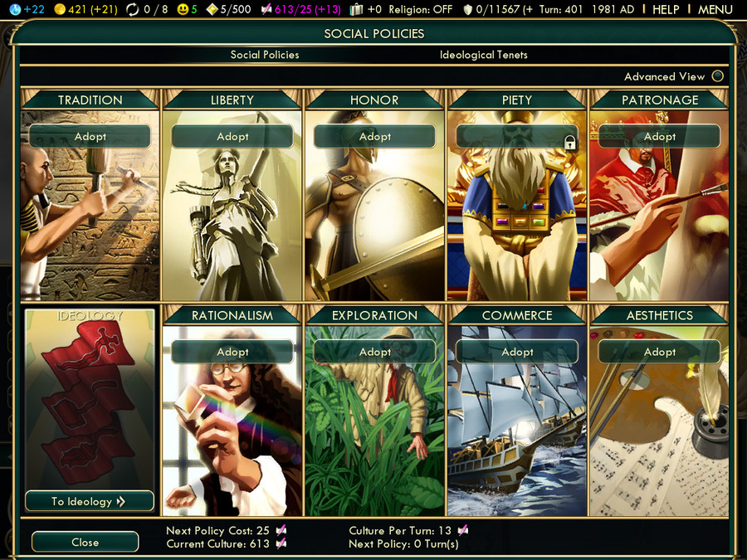The height and width of the screenshot is (560, 747).
Task: Adopt the Commerce policy branch
Action: click(517, 352)
